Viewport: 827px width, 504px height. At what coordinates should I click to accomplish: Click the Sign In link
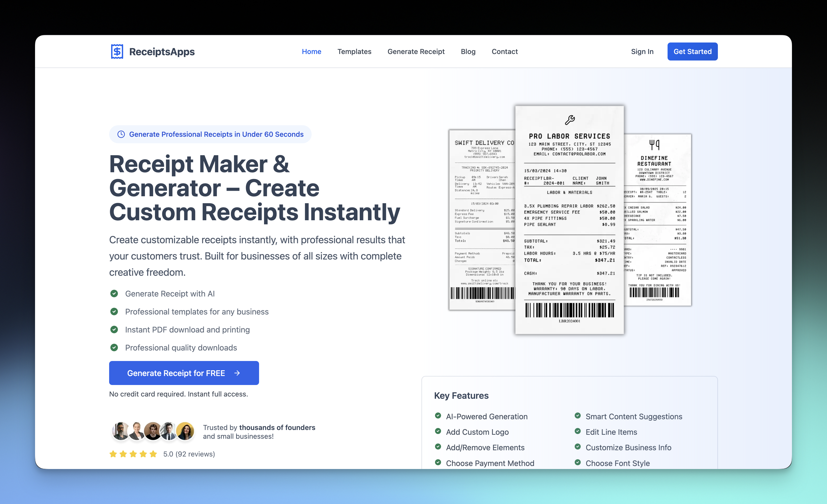tap(642, 52)
